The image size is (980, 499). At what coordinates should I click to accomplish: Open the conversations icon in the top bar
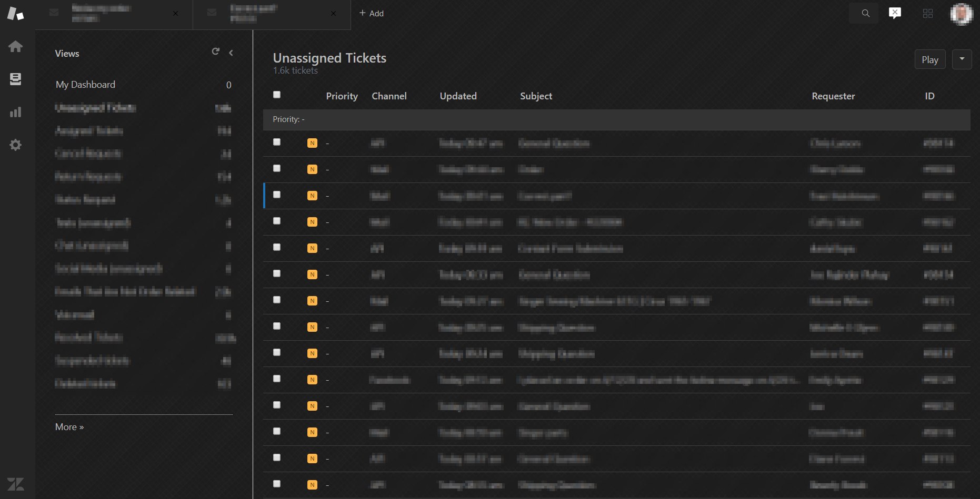(x=895, y=13)
